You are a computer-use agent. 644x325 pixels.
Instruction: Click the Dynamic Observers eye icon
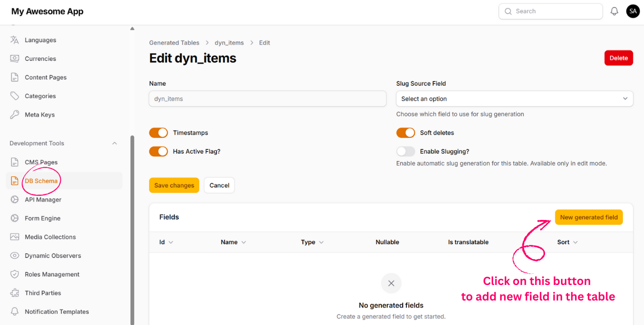tap(15, 256)
